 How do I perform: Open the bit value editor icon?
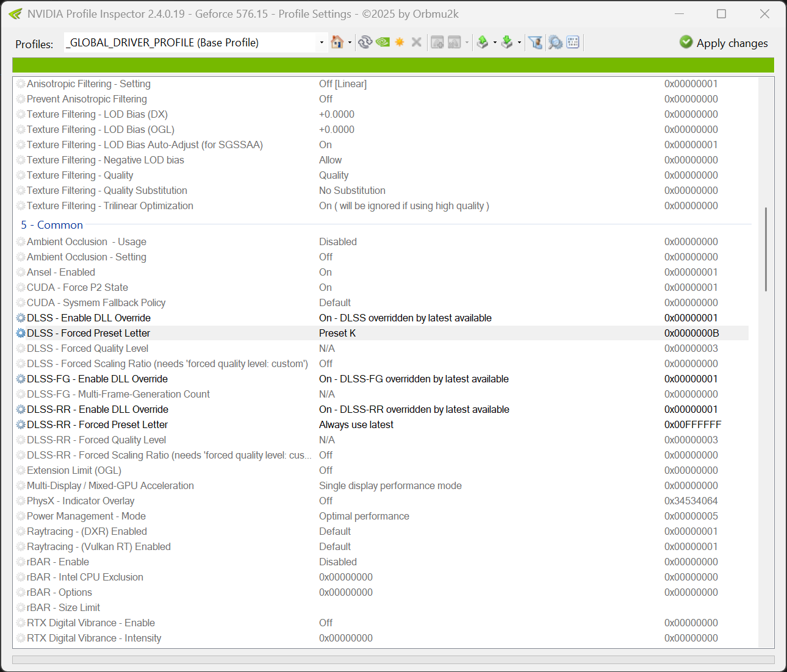pyautogui.click(x=573, y=42)
